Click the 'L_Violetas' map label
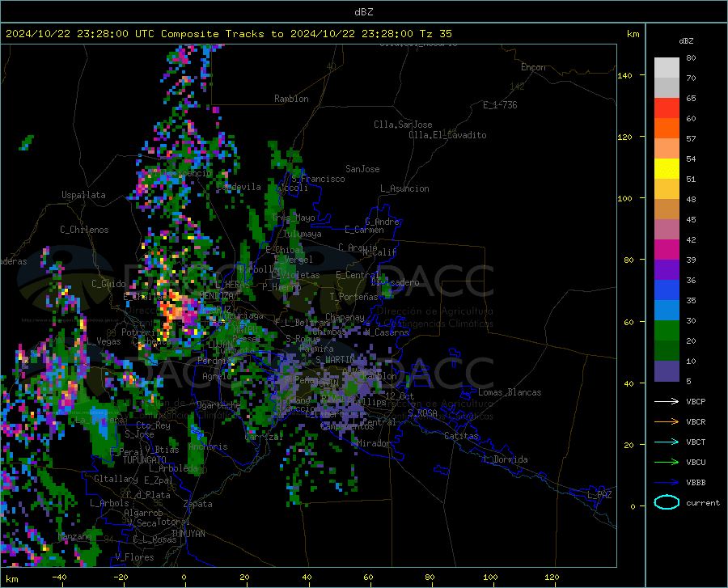The height and width of the screenshot is (588, 728). tap(295, 275)
